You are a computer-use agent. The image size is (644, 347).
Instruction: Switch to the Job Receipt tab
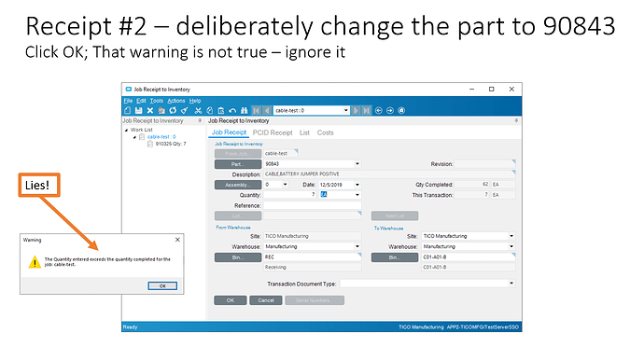[229, 132]
